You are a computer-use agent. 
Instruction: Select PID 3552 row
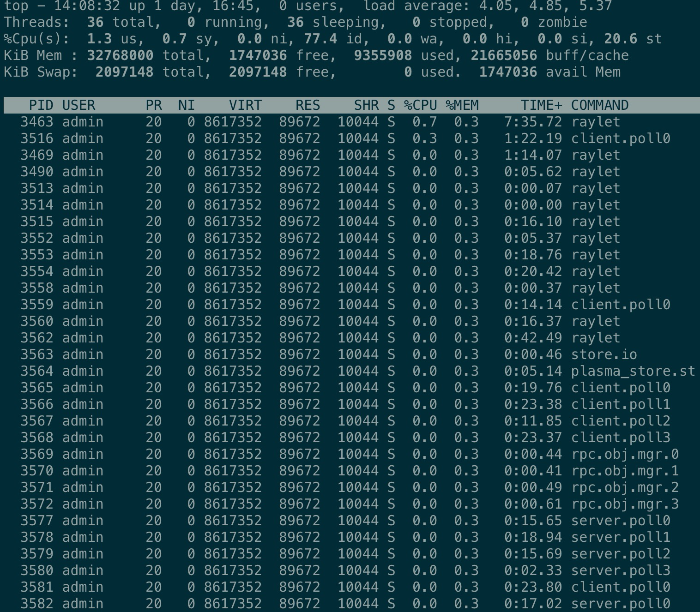click(x=350, y=238)
